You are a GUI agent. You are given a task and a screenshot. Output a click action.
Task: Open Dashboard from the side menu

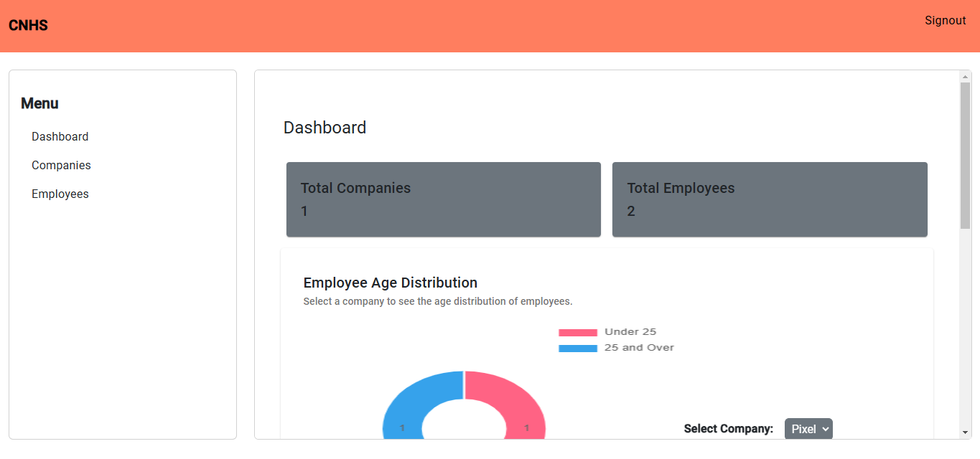click(x=60, y=136)
